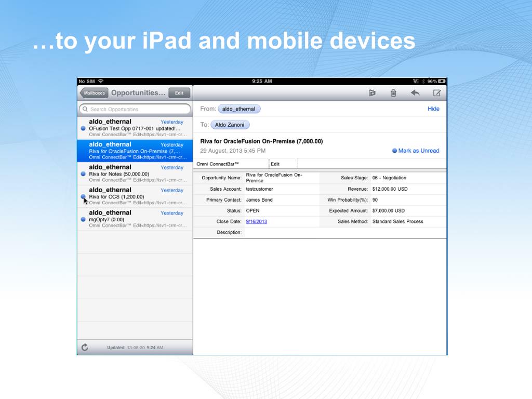532x399 pixels.
Task: Click the Standard Sales Process value
Action: click(397, 221)
